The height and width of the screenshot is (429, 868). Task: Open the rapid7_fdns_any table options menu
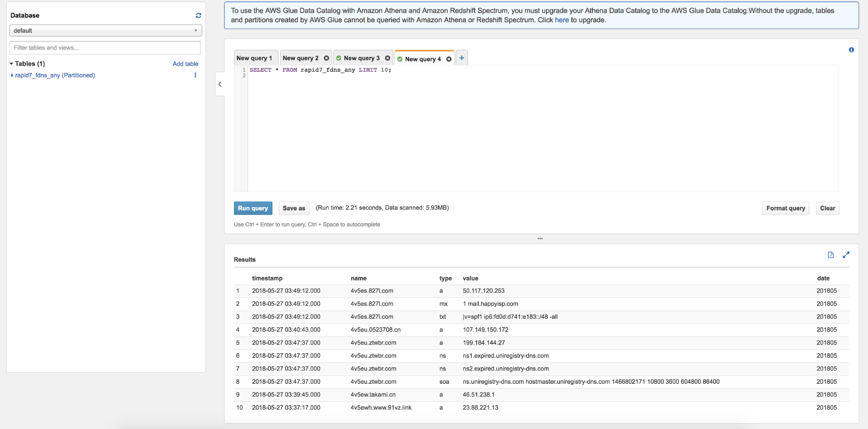pyautogui.click(x=195, y=75)
